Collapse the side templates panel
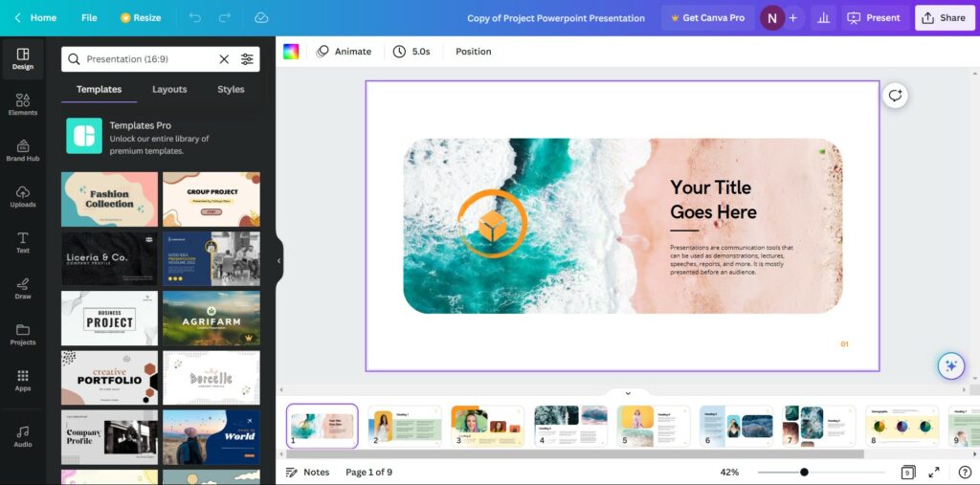Image resolution: width=980 pixels, height=485 pixels. pyautogui.click(x=278, y=260)
